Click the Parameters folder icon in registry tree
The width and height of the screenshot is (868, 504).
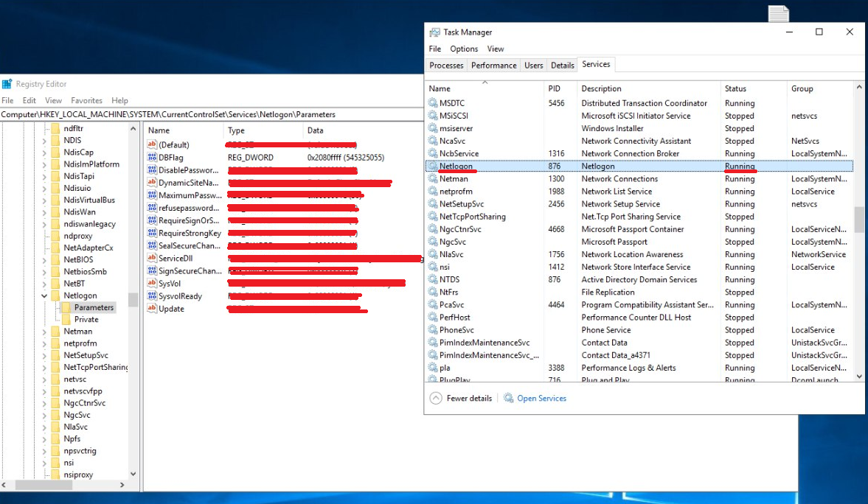(66, 307)
